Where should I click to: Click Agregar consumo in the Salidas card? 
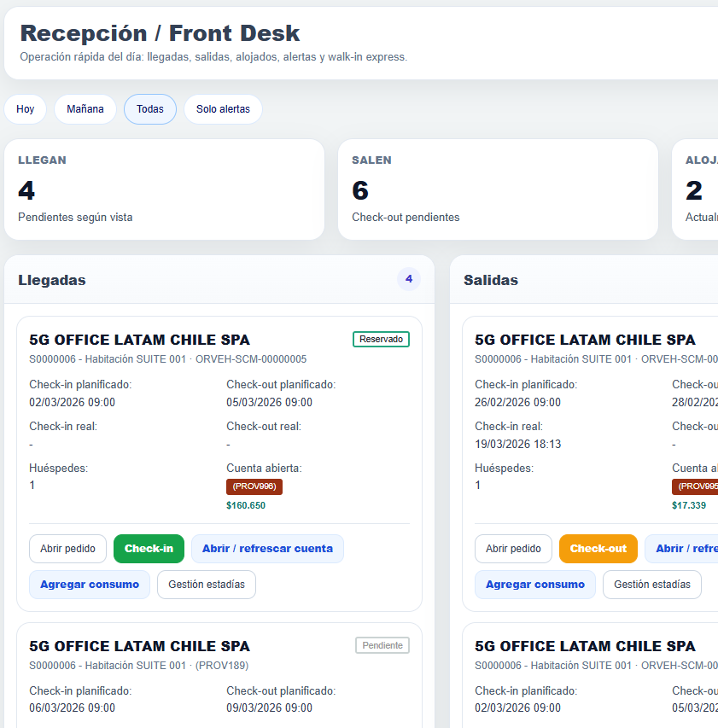pyautogui.click(x=535, y=585)
